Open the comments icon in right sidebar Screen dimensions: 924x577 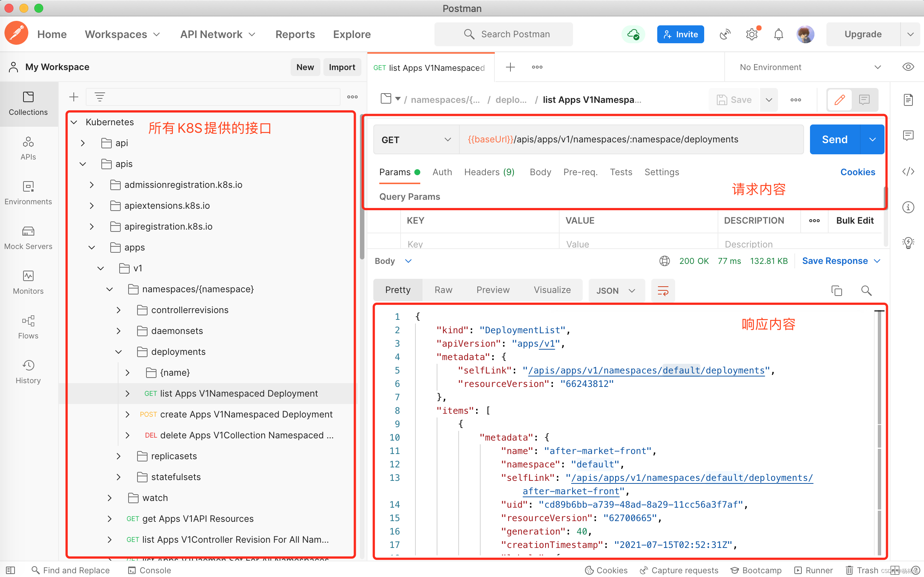(908, 135)
